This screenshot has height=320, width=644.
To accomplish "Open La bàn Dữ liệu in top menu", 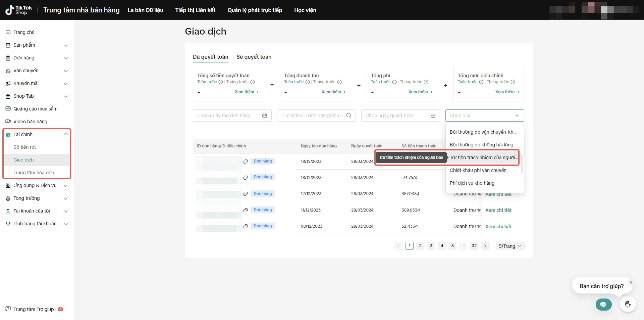I will point(145,10).
